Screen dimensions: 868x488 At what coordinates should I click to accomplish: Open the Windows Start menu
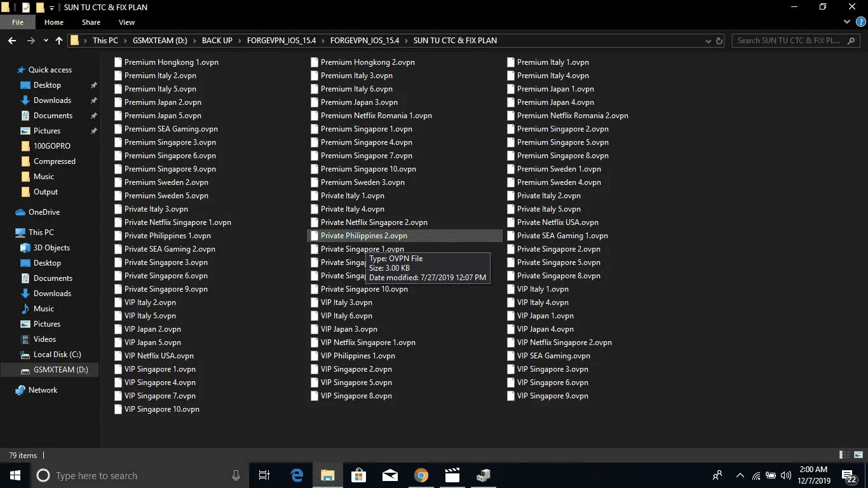click(15, 475)
